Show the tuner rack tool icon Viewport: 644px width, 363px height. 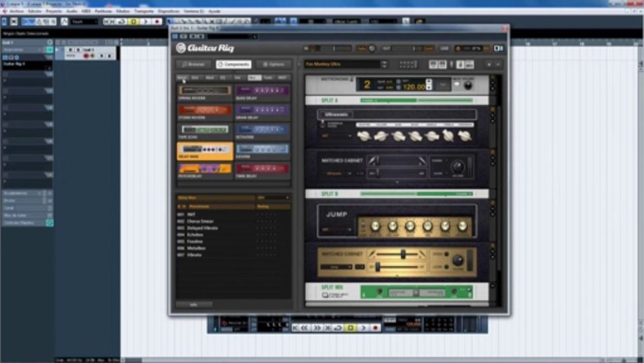tap(452, 65)
